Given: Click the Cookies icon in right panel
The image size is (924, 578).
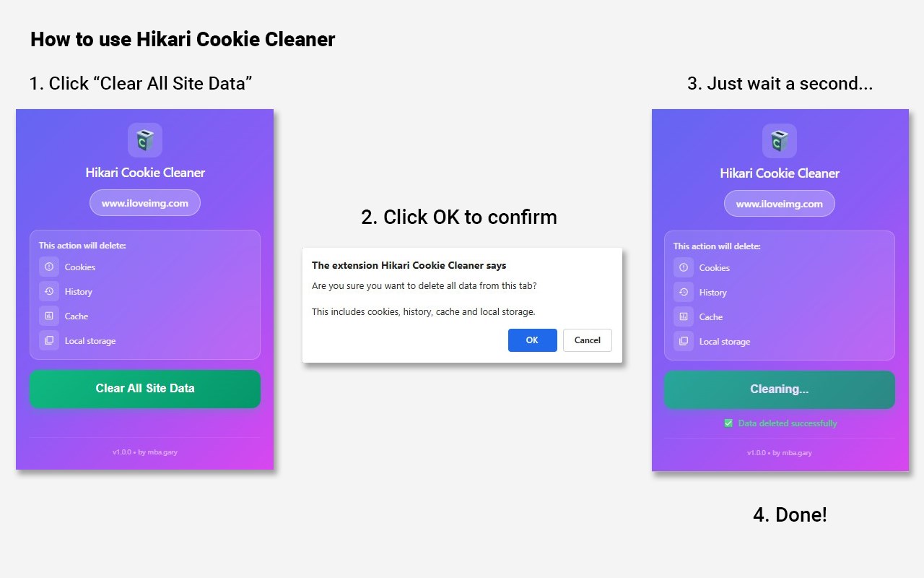Looking at the screenshot, I should pos(684,268).
